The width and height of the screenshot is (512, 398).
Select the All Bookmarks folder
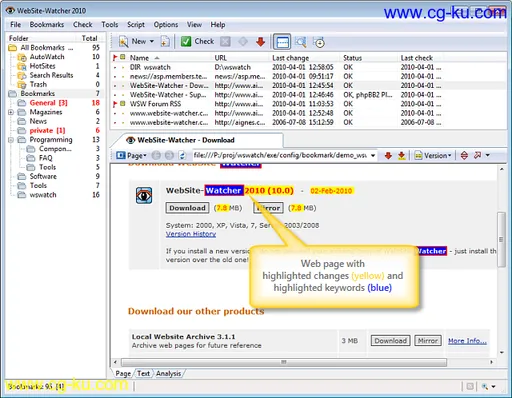click(47, 48)
